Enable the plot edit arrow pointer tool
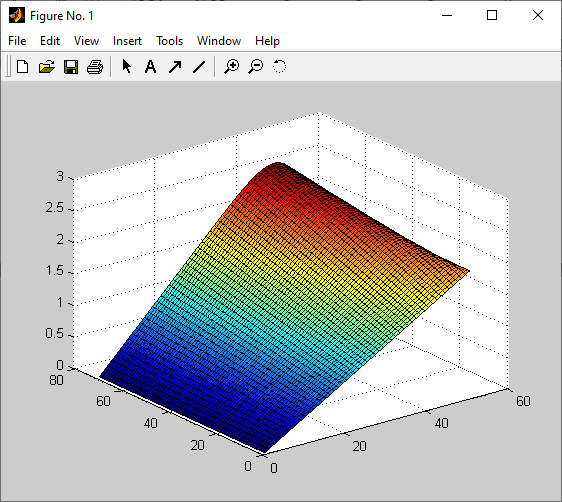The width and height of the screenshot is (562, 502). [x=127, y=67]
